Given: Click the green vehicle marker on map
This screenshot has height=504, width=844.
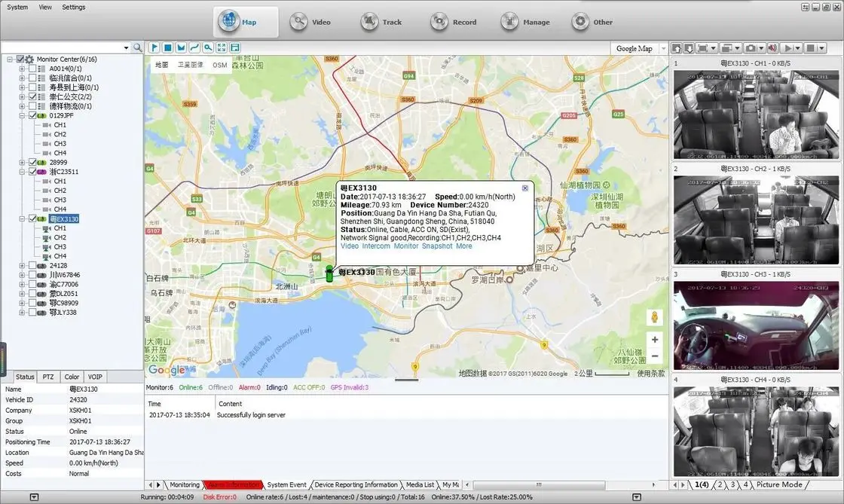Looking at the screenshot, I should pyautogui.click(x=329, y=273).
